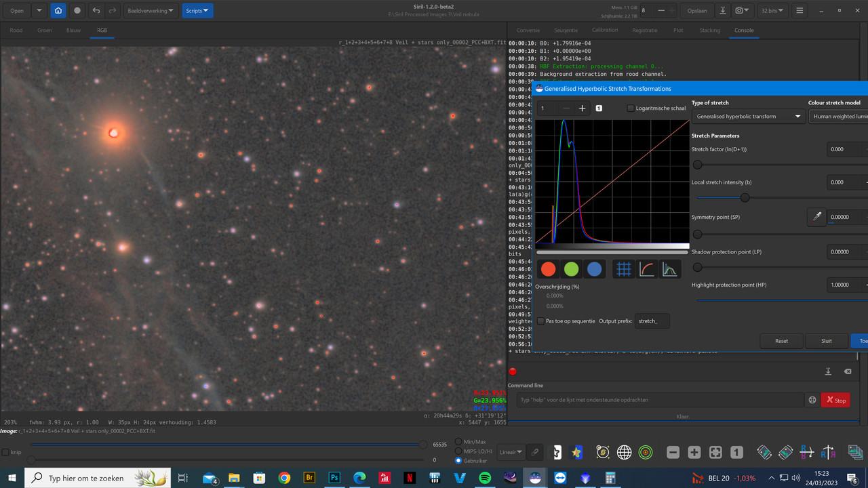Click the zoom out minus icon
The image size is (868, 488).
[673, 453]
